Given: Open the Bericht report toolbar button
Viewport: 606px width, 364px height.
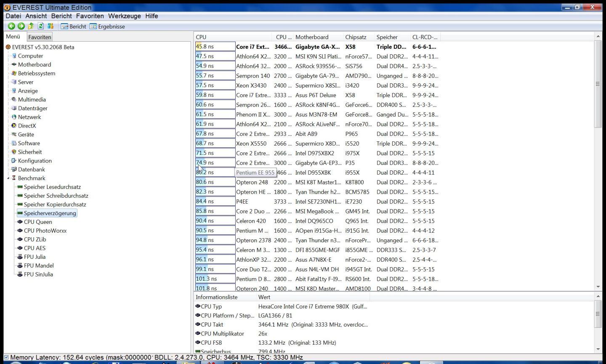Looking at the screenshot, I should (74, 27).
